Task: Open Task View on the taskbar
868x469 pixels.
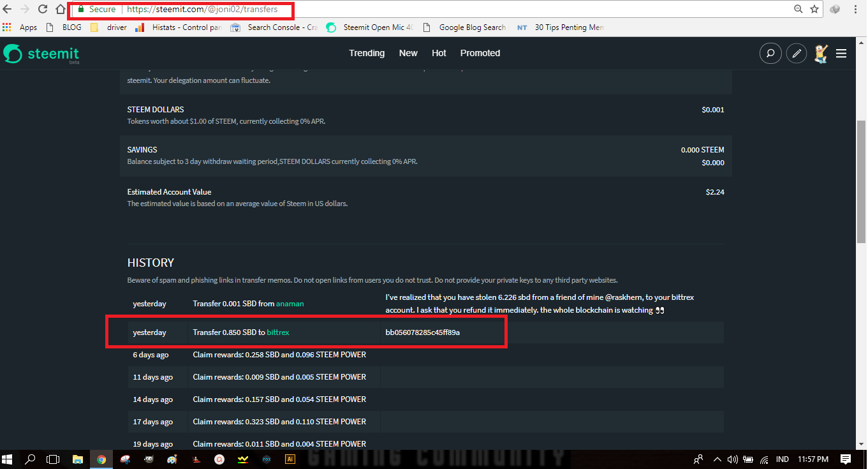Action: click(54, 459)
